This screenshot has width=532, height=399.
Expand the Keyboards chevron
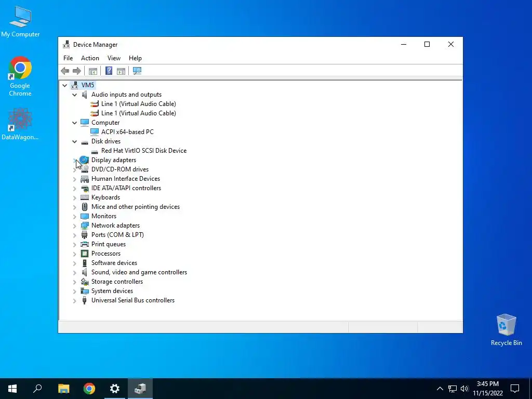pyautogui.click(x=74, y=197)
